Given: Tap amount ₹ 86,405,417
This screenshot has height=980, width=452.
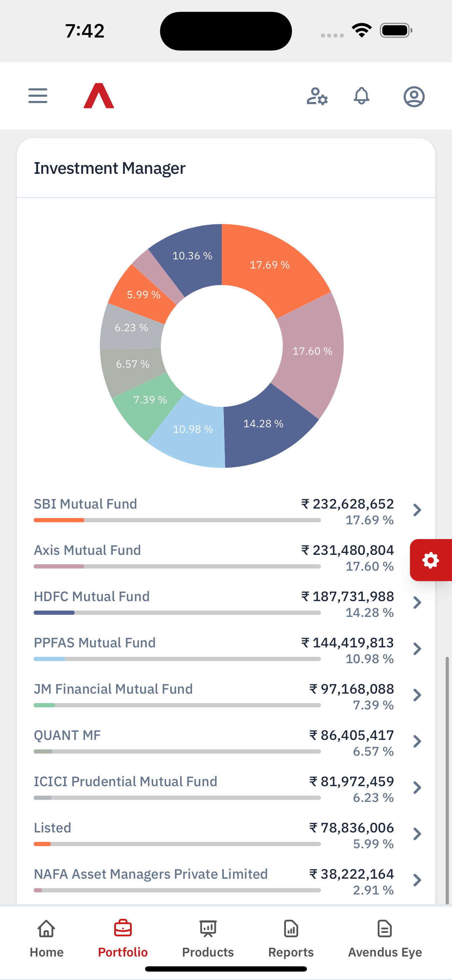Looking at the screenshot, I should click(x=351, y=735).
